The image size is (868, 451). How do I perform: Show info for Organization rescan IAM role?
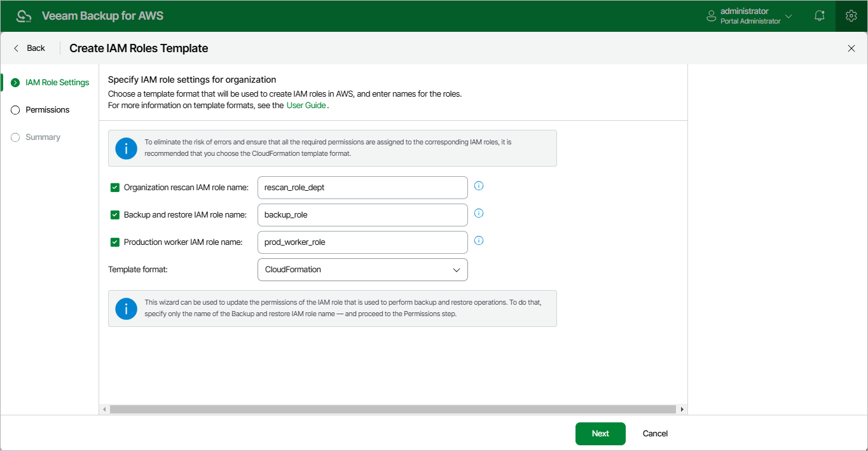click(479, 186)
